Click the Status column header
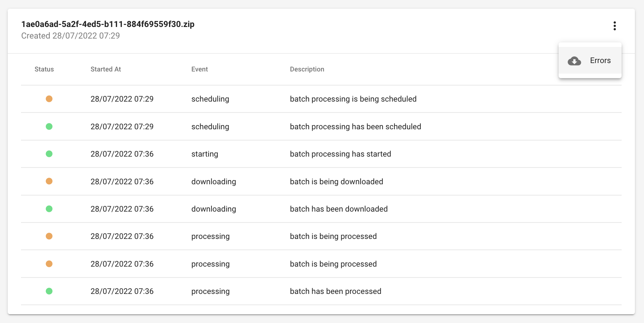Screen dimensions: 644x323 tap(44, 69)
